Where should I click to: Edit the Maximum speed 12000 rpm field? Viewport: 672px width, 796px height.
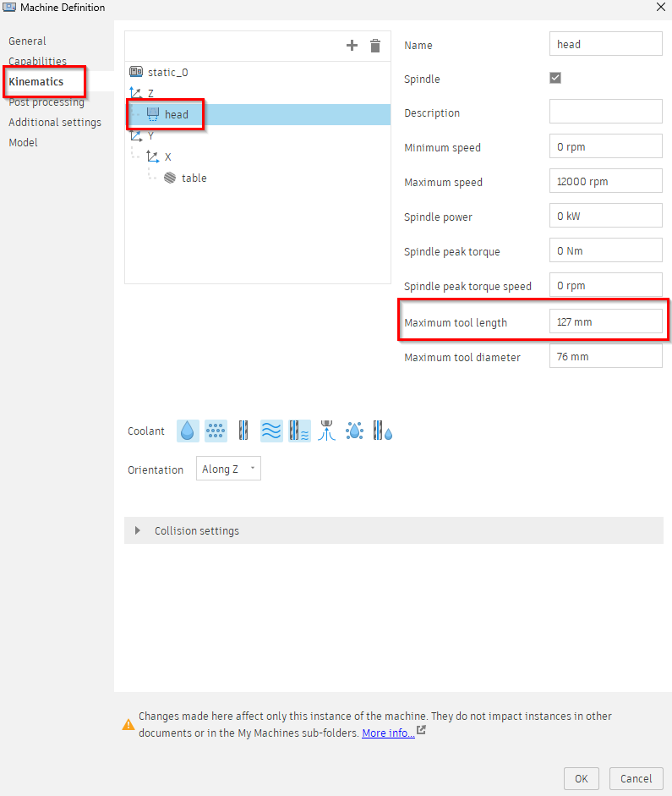tap(605, 181)
